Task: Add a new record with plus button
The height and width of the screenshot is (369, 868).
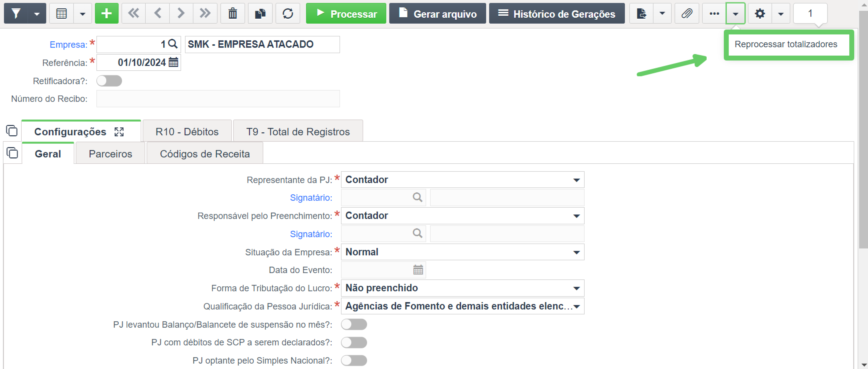Action: point(107,14)
